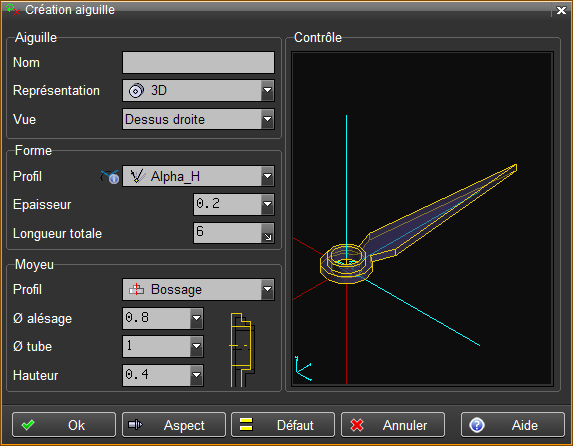Click the yellow lines Défaut icon

246,424
